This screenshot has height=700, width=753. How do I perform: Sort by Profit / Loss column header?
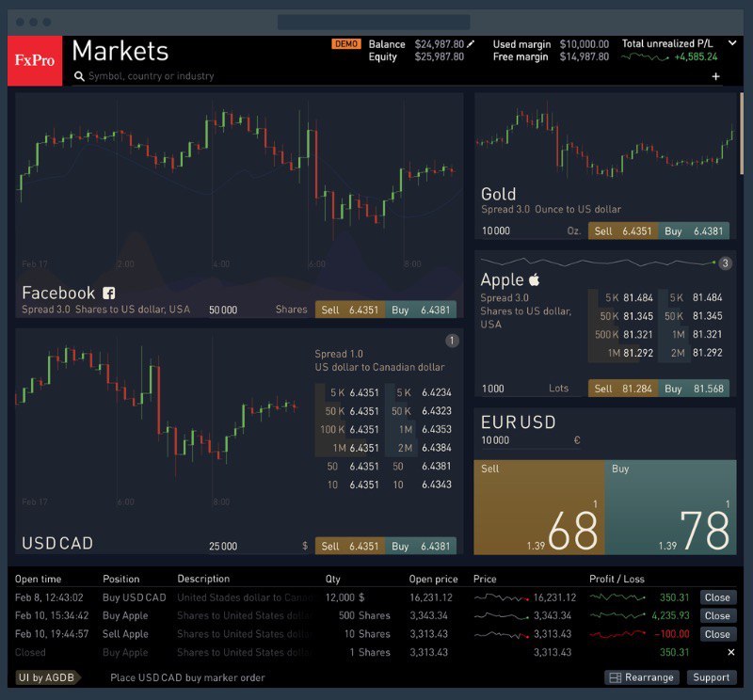617,579
